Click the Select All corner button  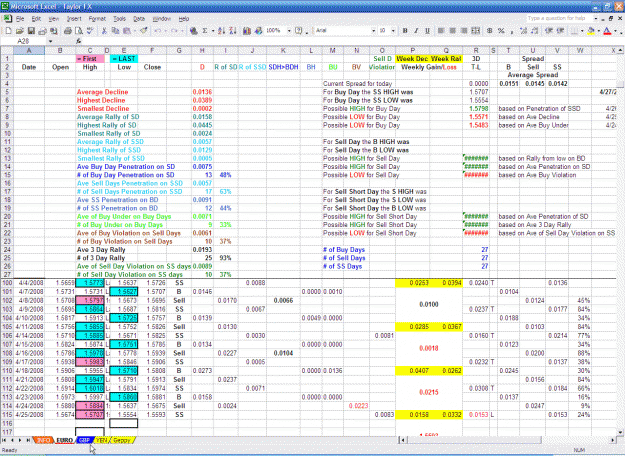(7, 50)
